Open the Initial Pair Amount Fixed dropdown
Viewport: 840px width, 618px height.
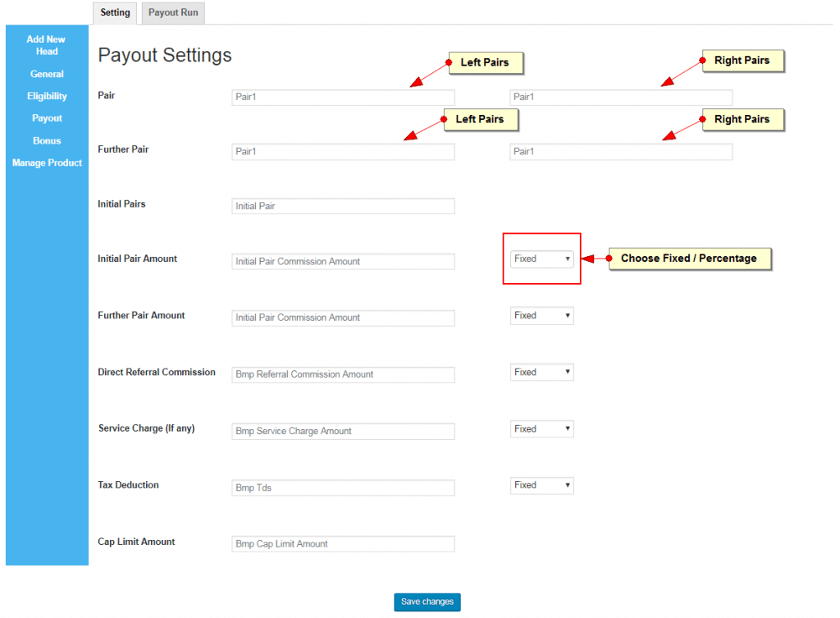(541, 259)
